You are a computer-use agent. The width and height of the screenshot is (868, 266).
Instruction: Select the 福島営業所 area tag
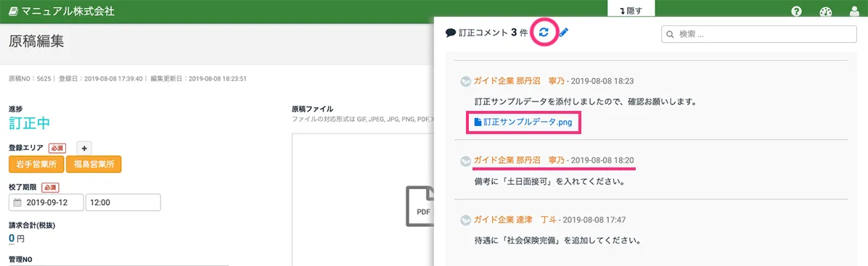tap(94, 165)
